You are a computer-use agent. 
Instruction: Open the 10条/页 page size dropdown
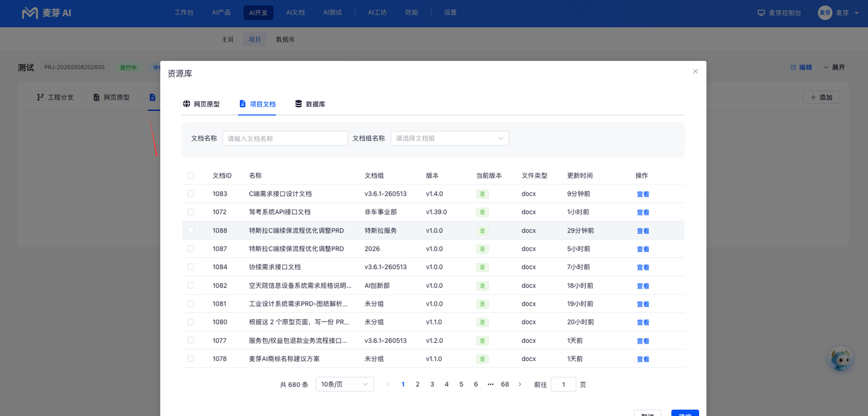(x=344, y=384)
